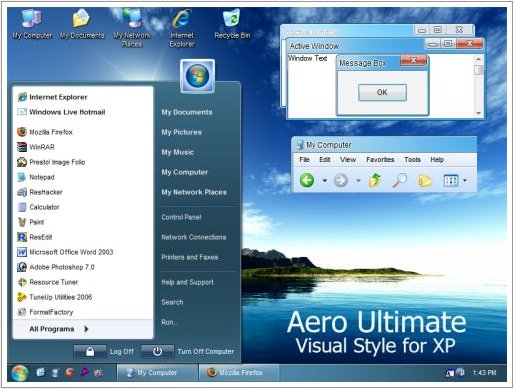Click the Windows user picture in Start menu
The width and height of the screenshot is (514, 389).
[x=197, y=76]
